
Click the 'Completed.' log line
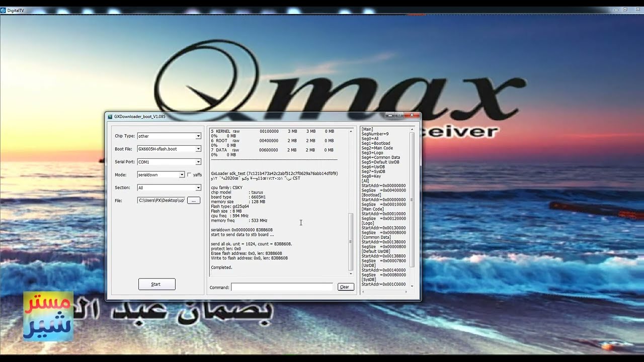(x=221, y=267)
